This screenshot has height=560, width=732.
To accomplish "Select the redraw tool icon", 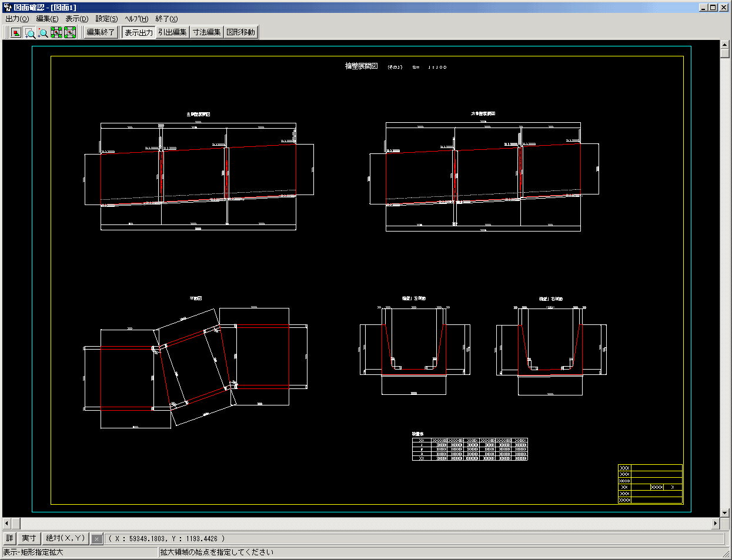I will click(15, 32).
